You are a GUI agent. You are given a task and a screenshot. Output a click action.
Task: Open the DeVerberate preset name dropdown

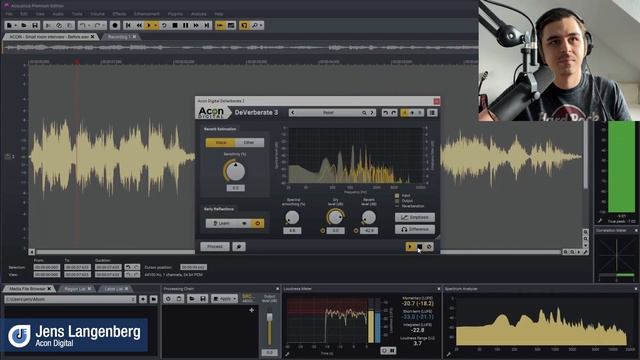point(329,113)
